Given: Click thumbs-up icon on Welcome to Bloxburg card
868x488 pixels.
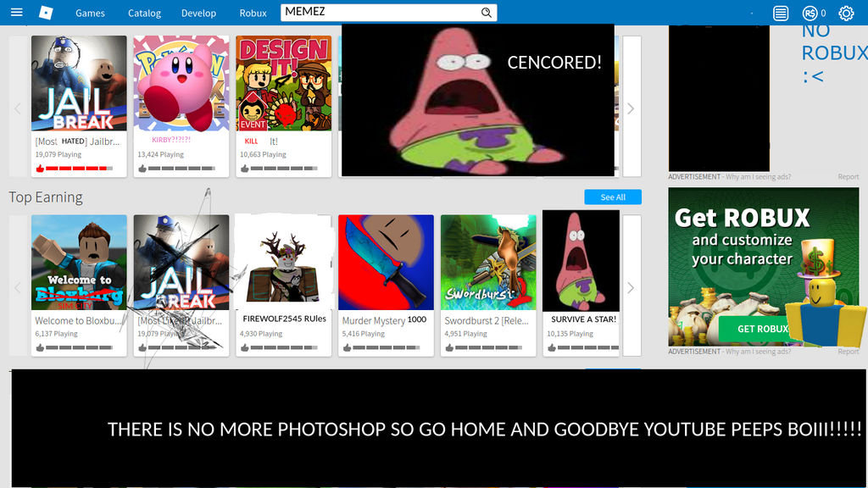Looking at the screenshot, I should coord(40,347).
